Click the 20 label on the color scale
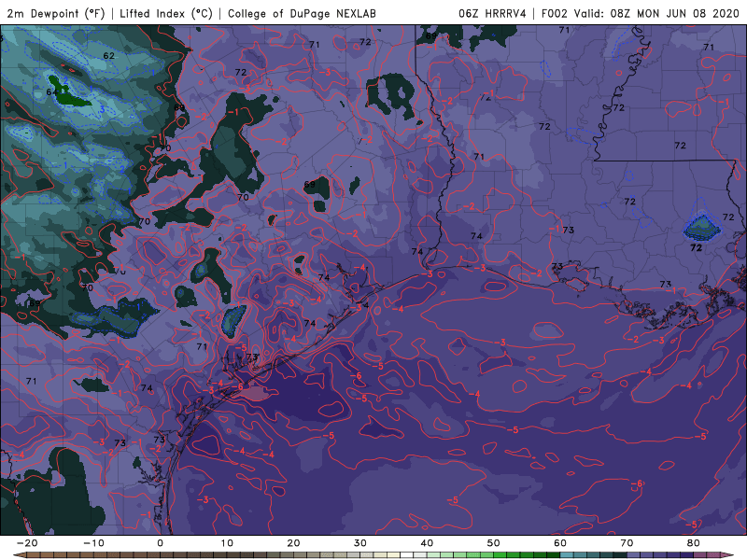Viewport: 747px width, 560px height. 293,543
